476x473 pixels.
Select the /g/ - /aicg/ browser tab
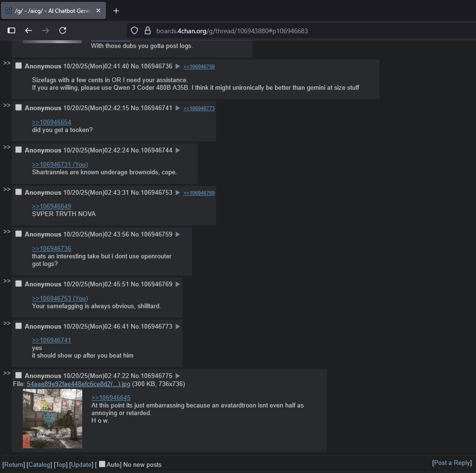(x=53, y=10)
